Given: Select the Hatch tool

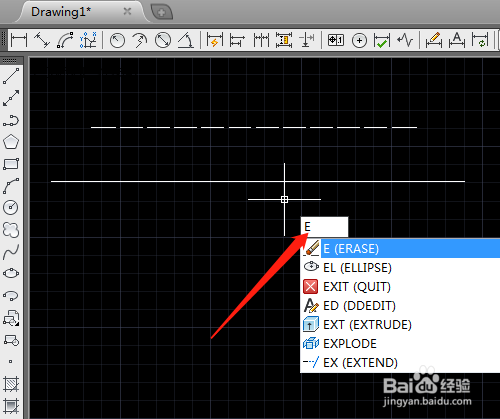Looking at the screenshot, I should tap(11, 384).
